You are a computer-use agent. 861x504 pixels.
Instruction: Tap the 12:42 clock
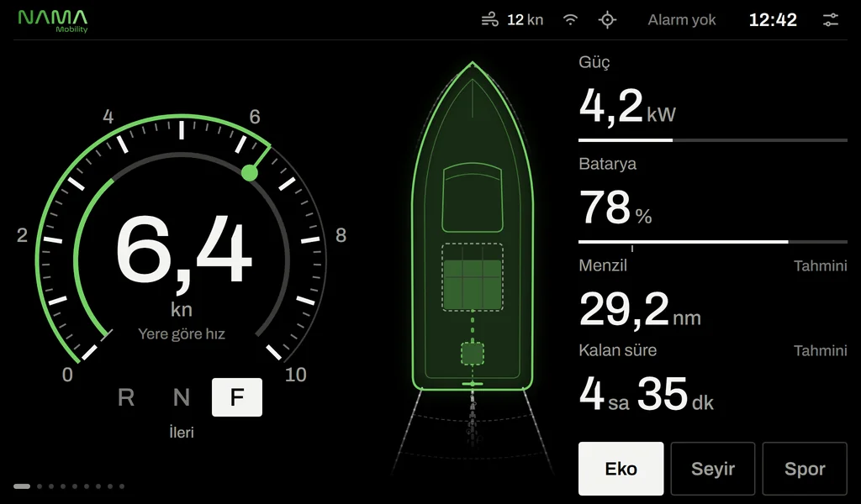tap(773, 20)
